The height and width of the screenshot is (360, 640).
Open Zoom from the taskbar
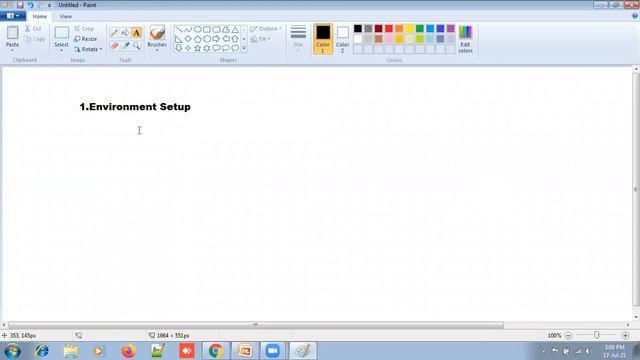pyautogui.click(x=273, y=351)
